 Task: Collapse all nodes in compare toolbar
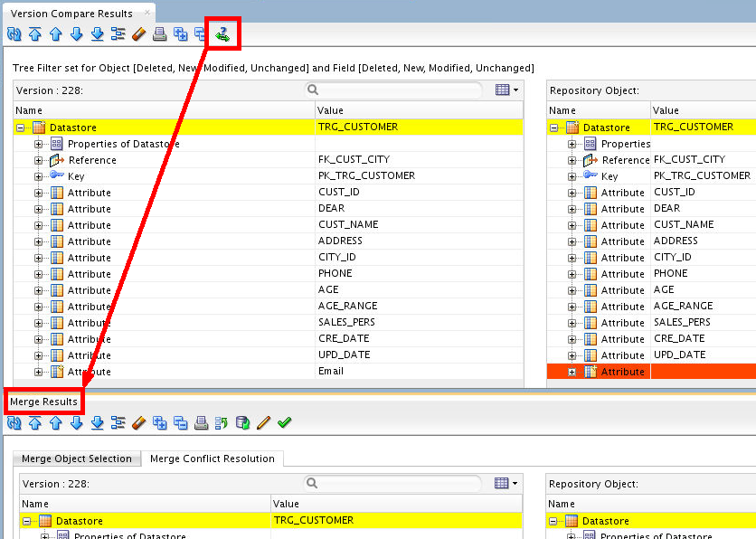[x=200, y=34]
